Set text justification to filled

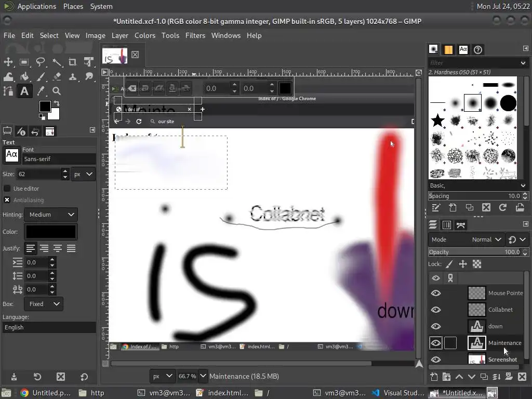point(71,248)
